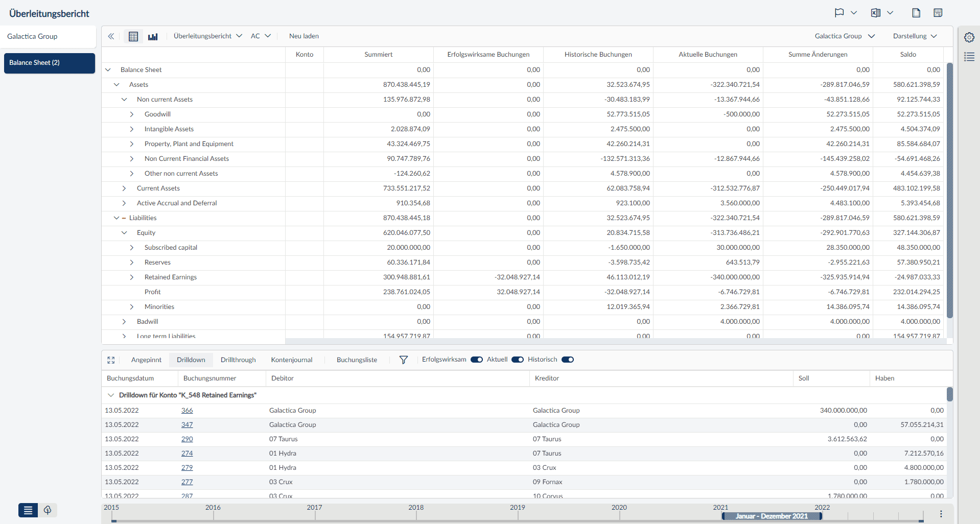Open booking number 279 link
The width and height of the screenshot is (980, 524).
[x=187, y=468]
